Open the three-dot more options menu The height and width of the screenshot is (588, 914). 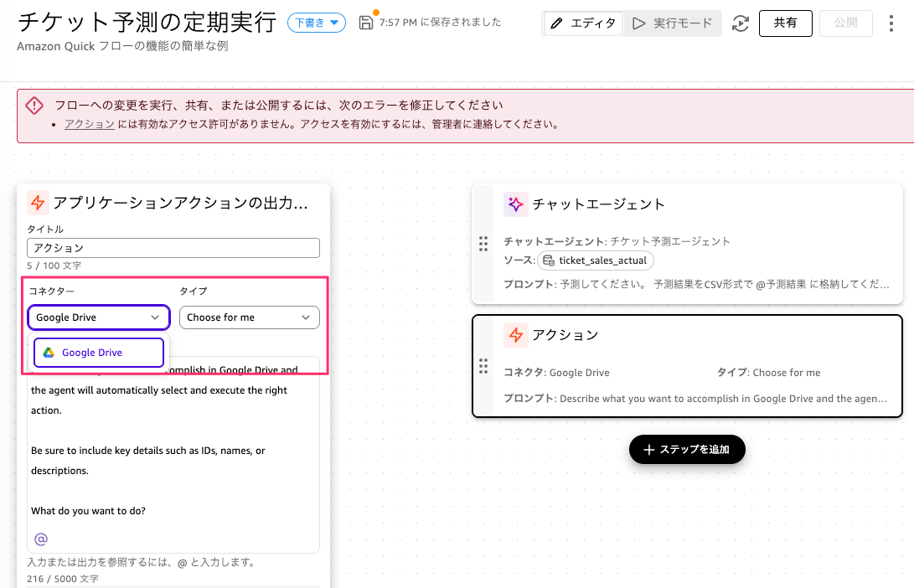[891, 23]
